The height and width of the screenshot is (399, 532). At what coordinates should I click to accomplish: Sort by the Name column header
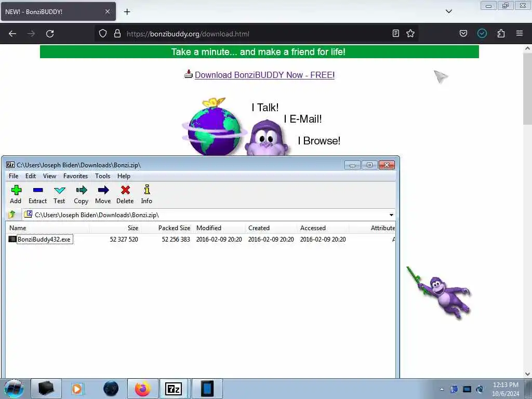47,228
